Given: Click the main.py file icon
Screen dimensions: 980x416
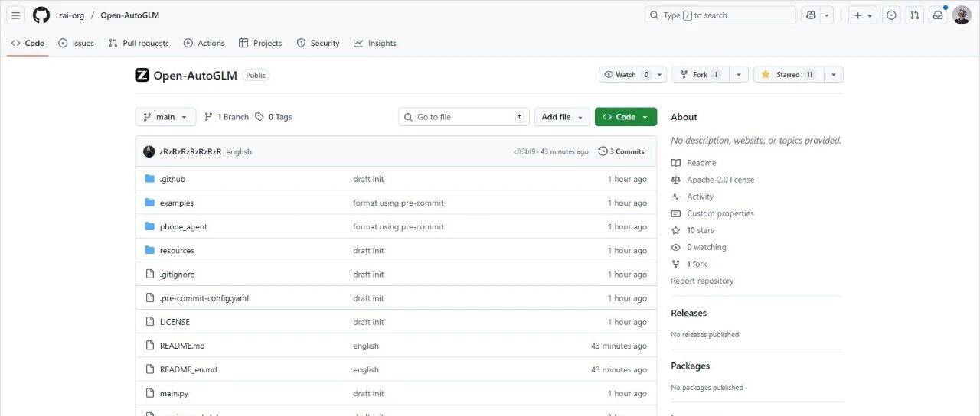Looking at the screenshot, I should click(x=150, y=393).
